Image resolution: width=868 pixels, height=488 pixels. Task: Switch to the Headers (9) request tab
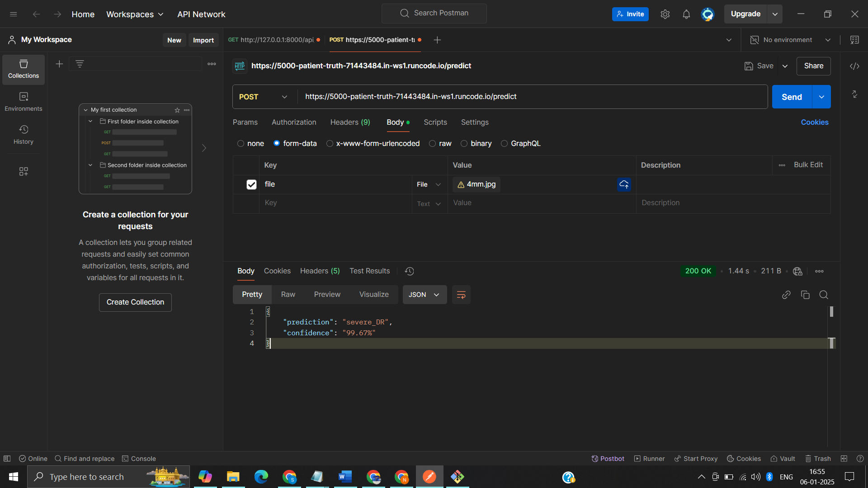350,122
